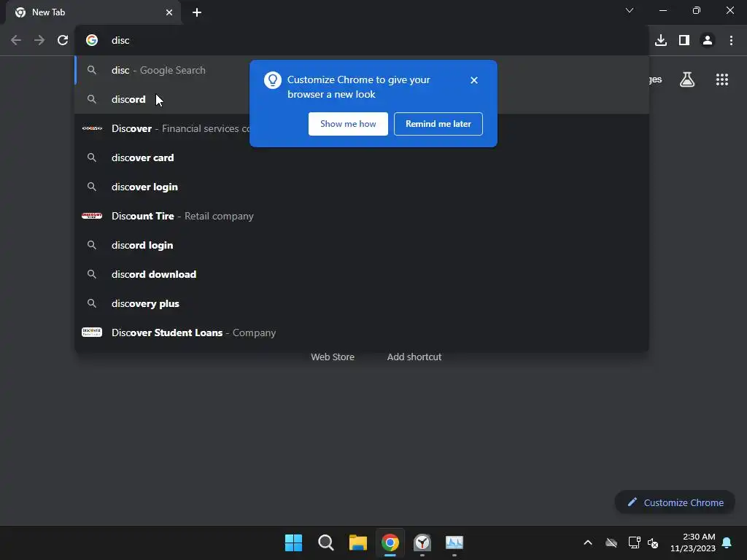Click the muted volume tray icon
The height and width of the screenshot is (560, 747).
(653, 542)
